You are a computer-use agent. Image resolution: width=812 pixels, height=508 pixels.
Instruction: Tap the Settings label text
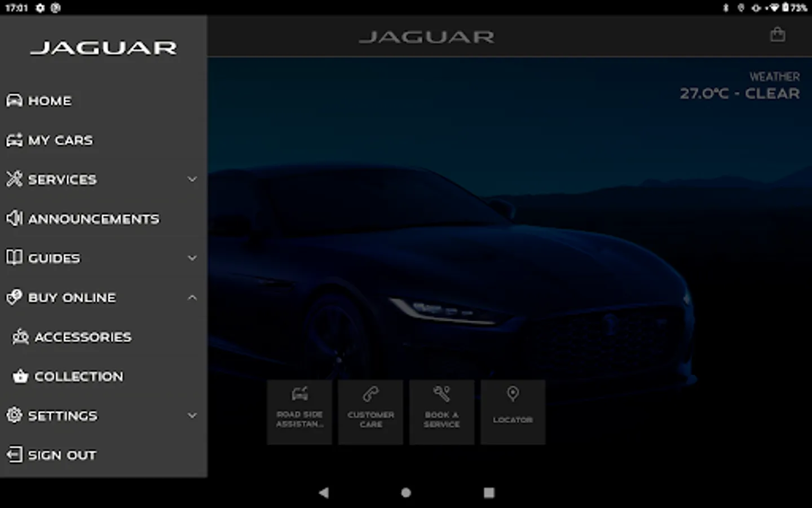click(x=63, y=415)
